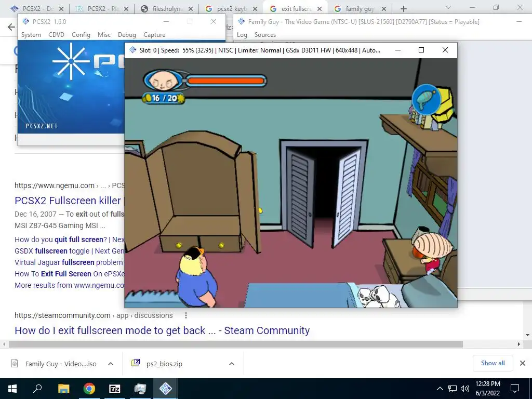
Task: Open Windows notification center
Action: point(515,389)
